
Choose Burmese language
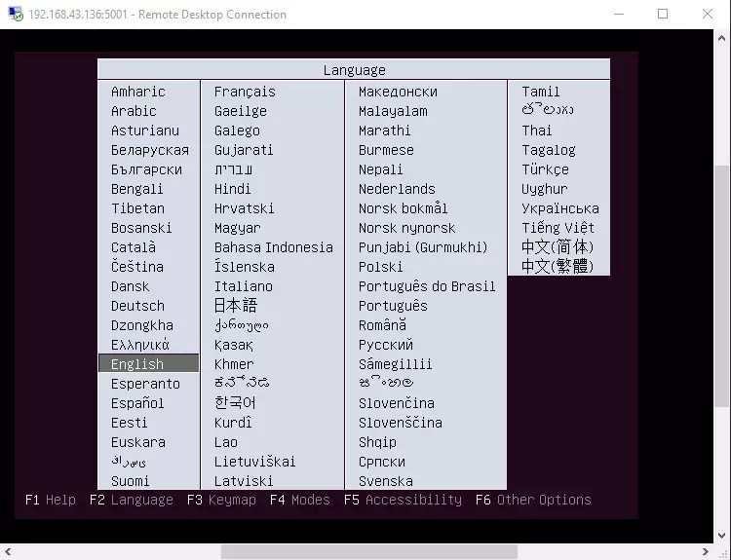pos(386,150)
